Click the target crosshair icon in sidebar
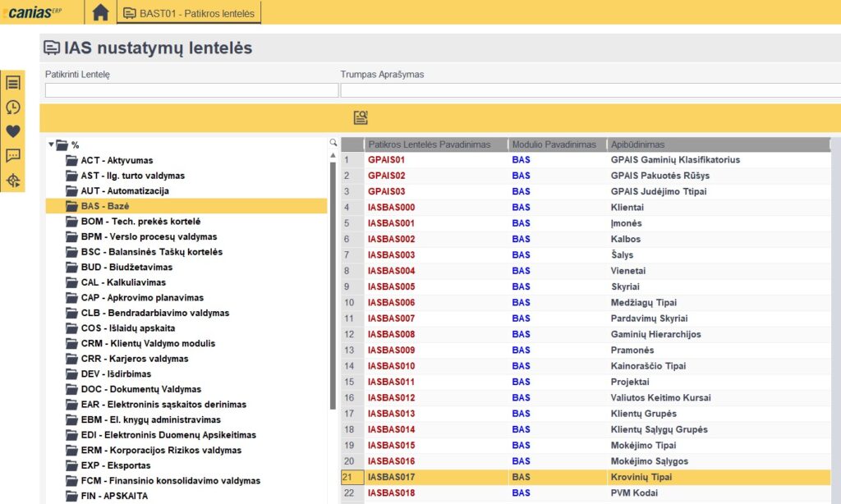 pos(13,180)
